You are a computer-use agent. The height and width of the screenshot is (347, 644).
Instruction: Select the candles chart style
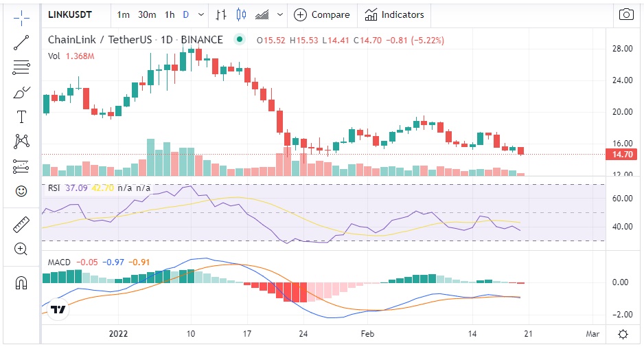click(x=241, y=15)
